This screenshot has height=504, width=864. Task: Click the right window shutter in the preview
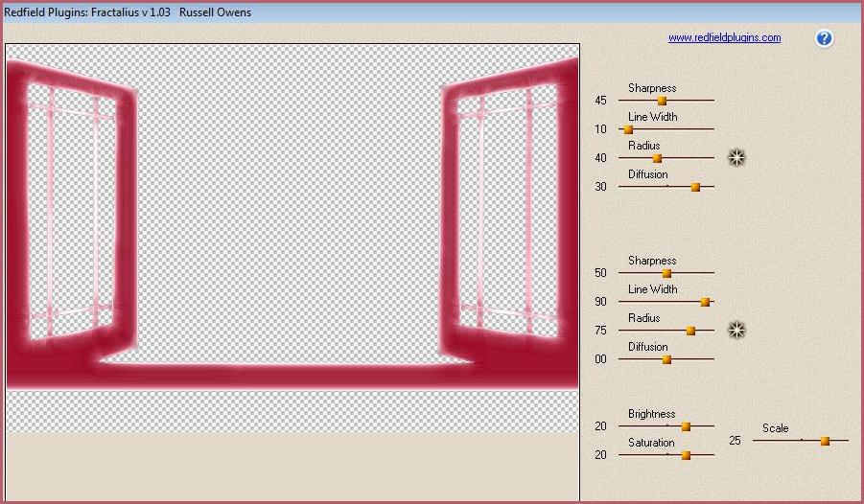tap(508, 211)
